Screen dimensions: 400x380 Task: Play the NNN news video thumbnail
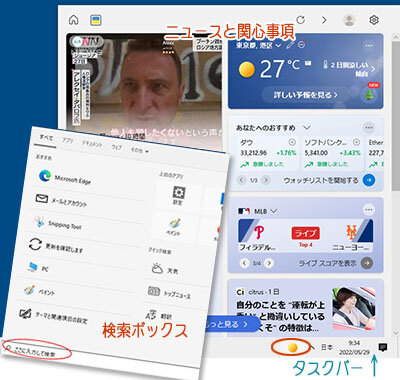[144, 92]
